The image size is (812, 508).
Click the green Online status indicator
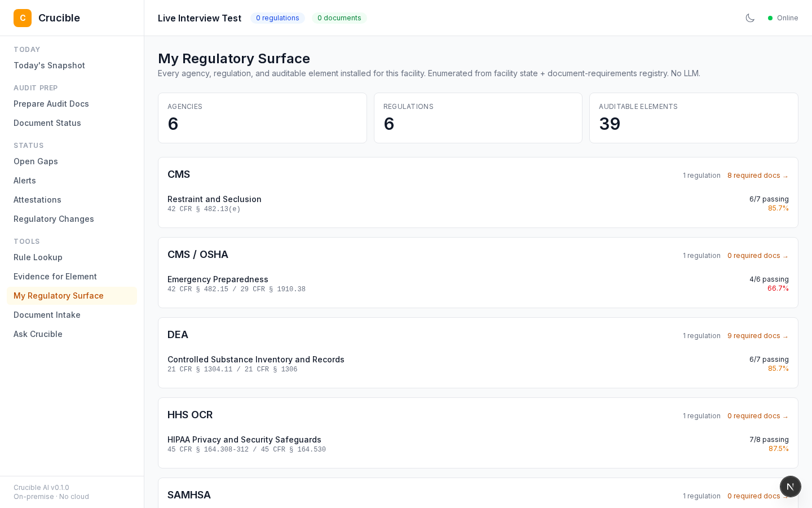[x=783, y=17]
